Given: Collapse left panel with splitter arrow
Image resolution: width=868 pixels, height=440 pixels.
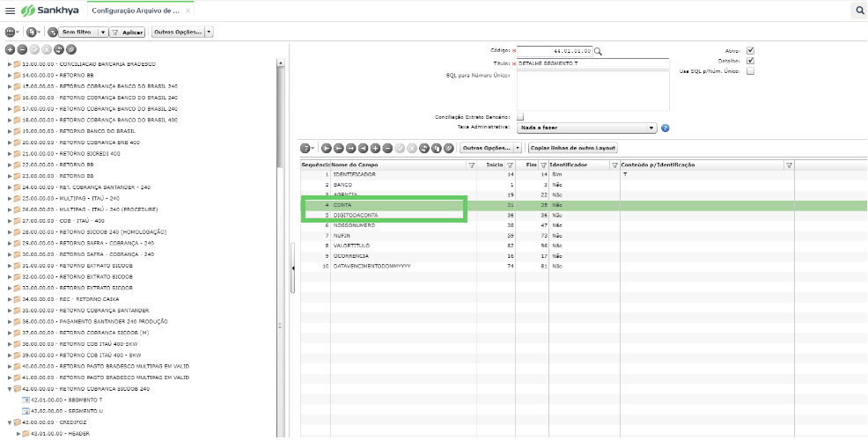Looking at the screenshot, I should click(x=293, y=268).
